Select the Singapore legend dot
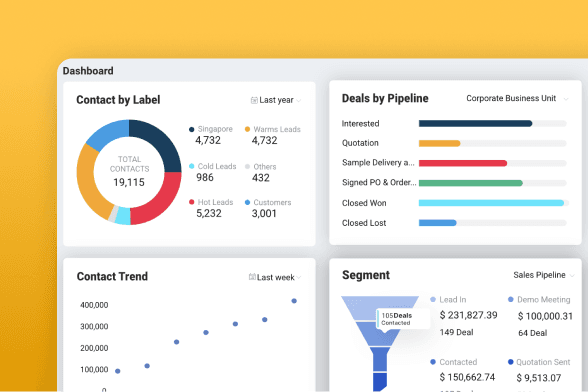The width and height of the screenshot is (588, 392). click(192, 129)
